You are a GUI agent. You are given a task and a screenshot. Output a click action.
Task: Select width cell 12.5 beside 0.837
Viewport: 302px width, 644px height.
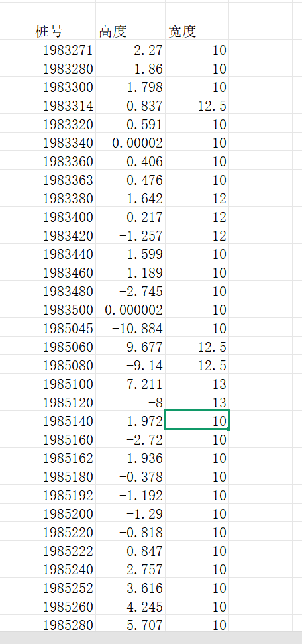[x=197, y=106]
